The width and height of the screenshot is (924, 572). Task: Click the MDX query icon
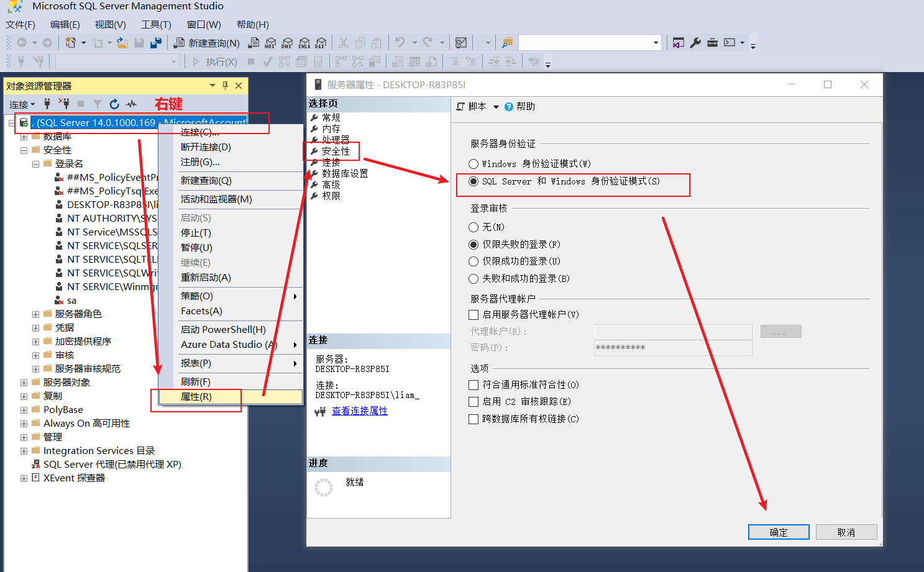[270, 43]
